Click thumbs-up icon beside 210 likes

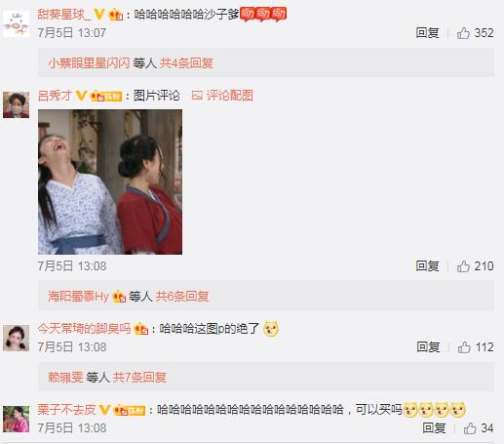[463, 266]
